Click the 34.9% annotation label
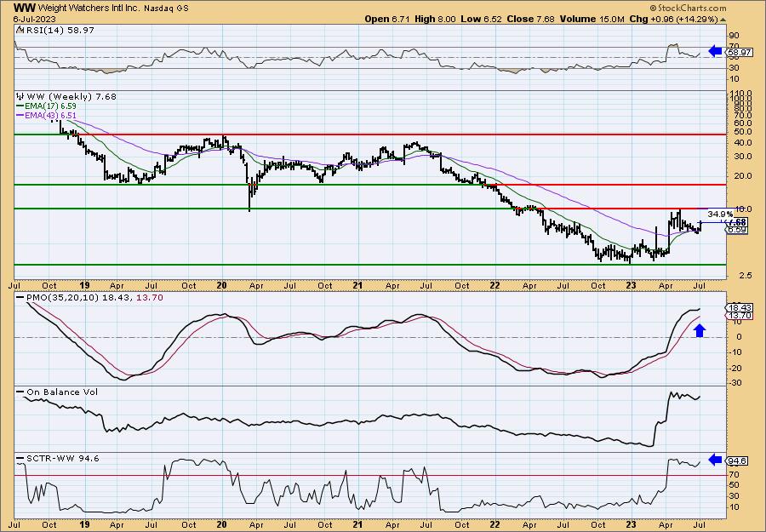The width and height of the screenshot is (766, 532). 720,214
